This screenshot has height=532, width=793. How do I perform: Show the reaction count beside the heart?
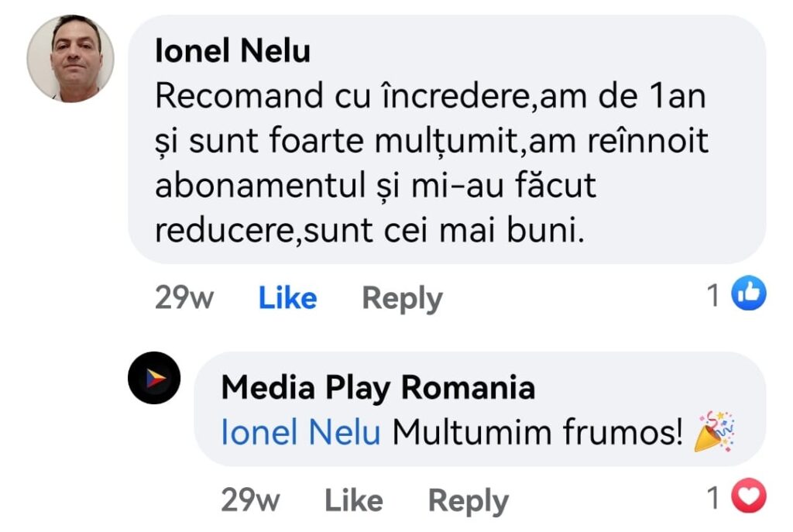click(x=713, y=499)
